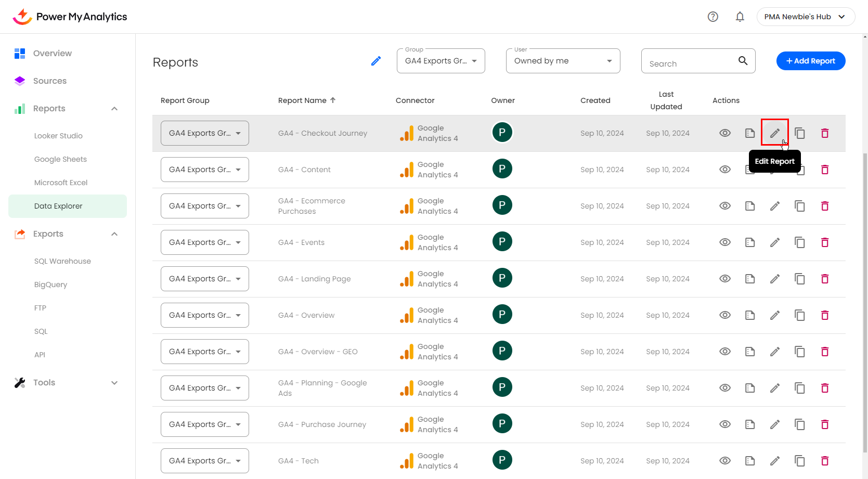
Task: Edit the GA4 - Checkout Journey report
Action: 774,133
